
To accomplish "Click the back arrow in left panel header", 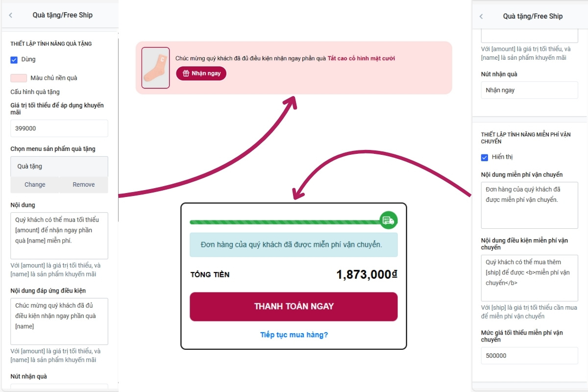I will click(11, 15).
